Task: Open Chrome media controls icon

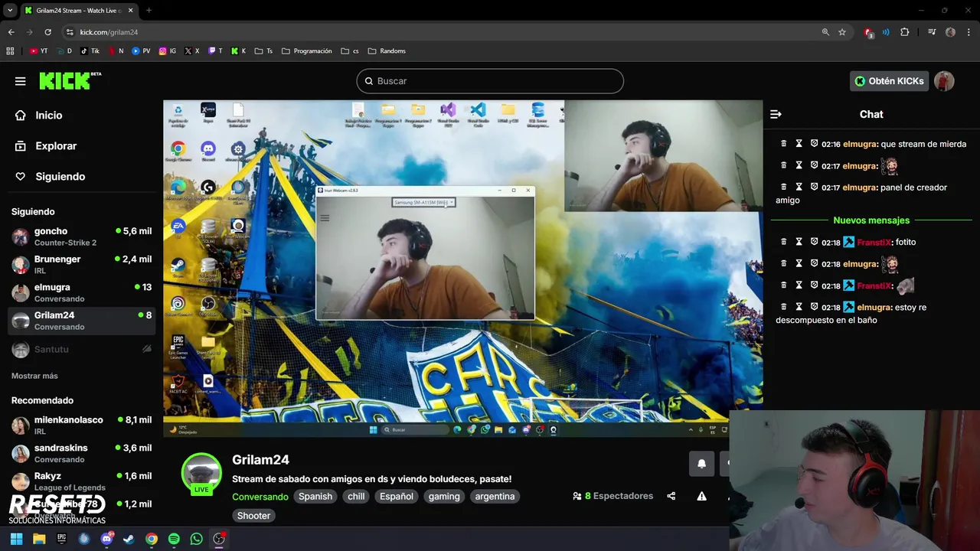Action: 932,32
